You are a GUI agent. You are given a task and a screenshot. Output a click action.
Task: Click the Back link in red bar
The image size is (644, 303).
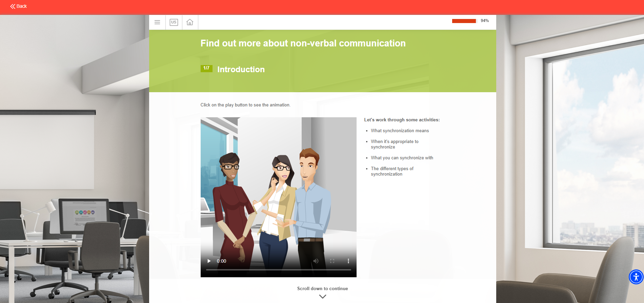22,6
